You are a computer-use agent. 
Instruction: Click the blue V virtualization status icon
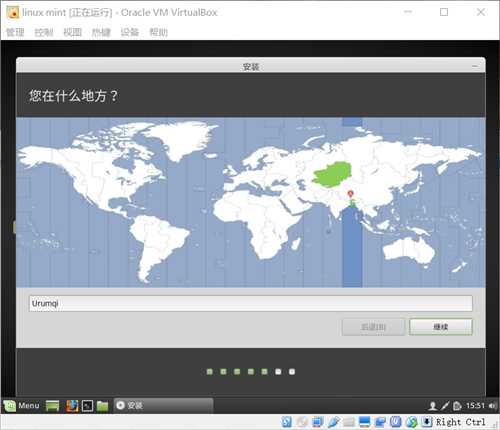[396, 422]
